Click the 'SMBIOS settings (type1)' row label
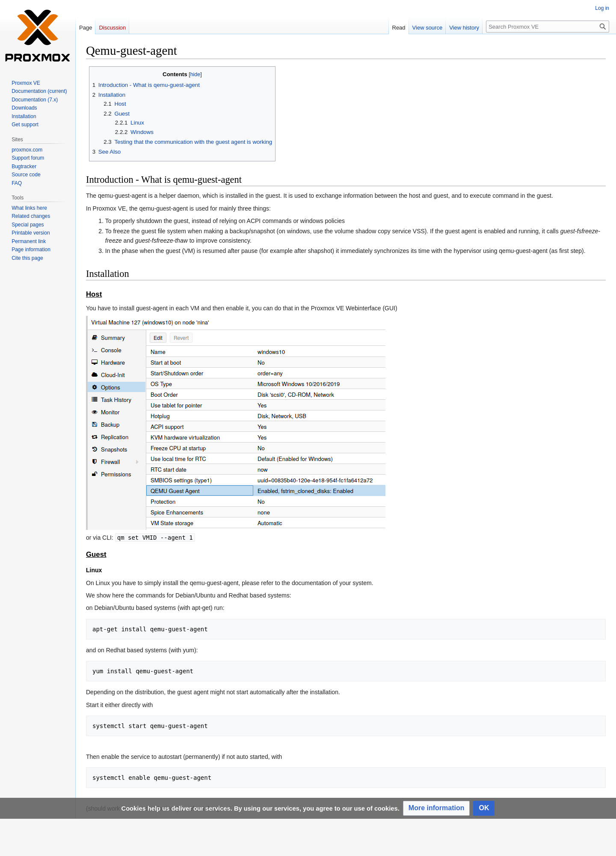This screenshot has width=616, height=856. pyautogui.click(x=181, y=480)
